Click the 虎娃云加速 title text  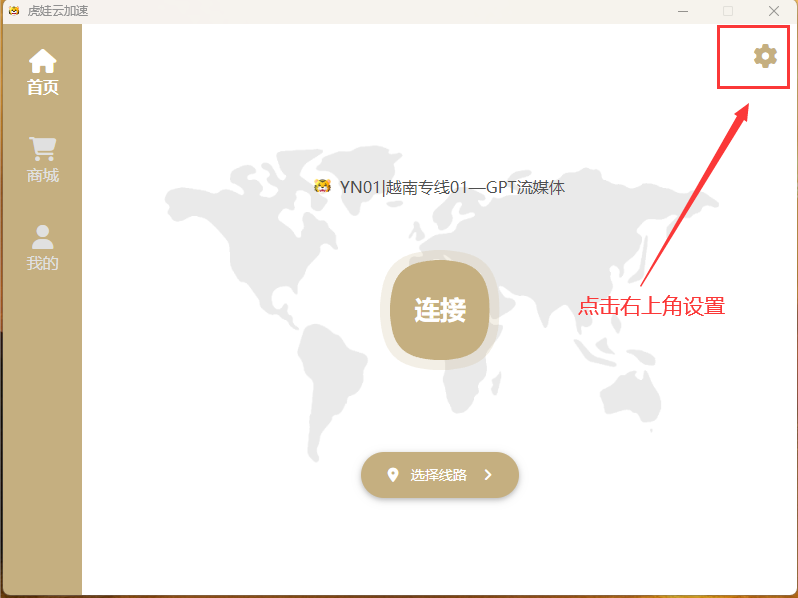coord(58,11)
